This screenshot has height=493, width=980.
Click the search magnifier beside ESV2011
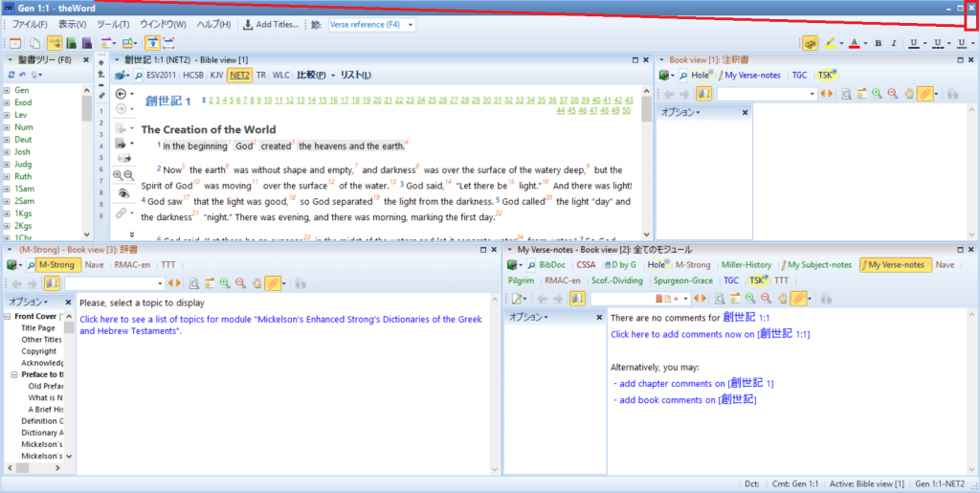coord(139,75)
